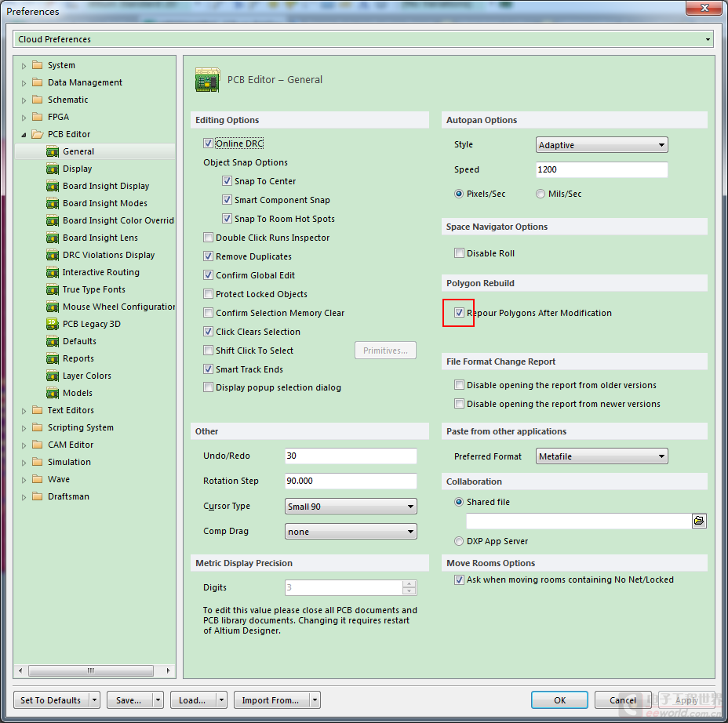Click the Text Editors folder icon
728x723 pixels.
[37, 410]
